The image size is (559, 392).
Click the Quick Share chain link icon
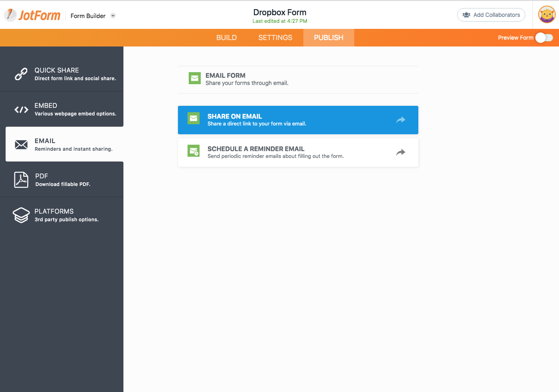pyautogui.click(x=21, y=74)
